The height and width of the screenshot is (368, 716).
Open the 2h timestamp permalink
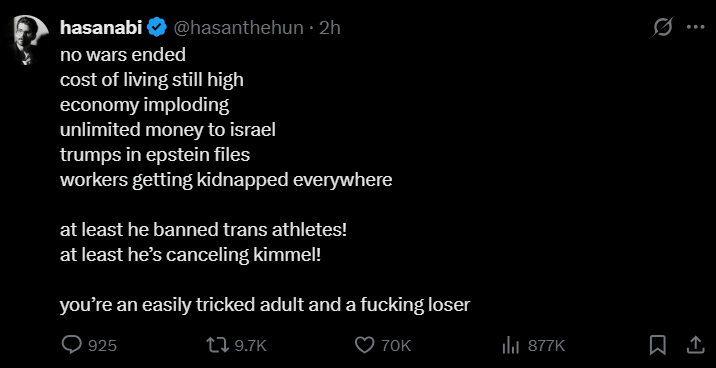coord(330,28)
